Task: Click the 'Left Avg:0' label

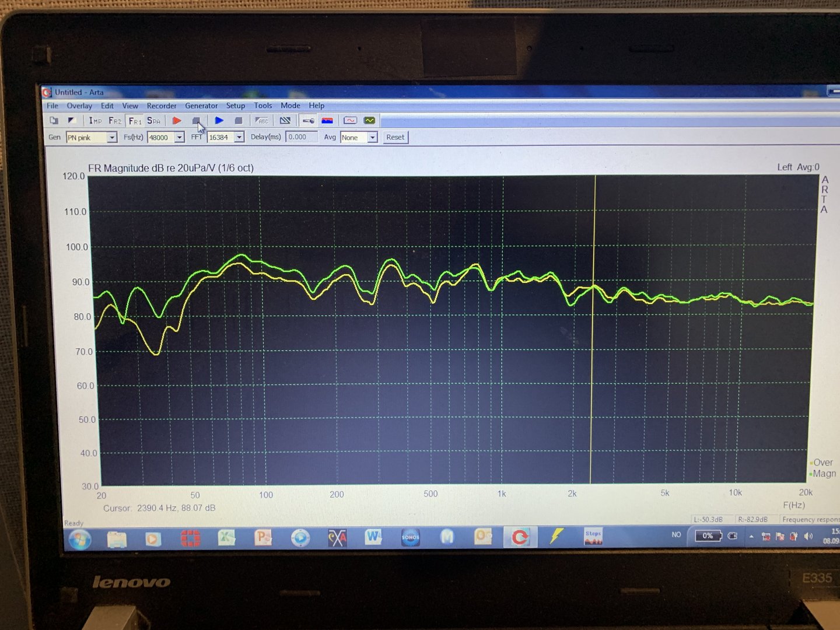Action: (x=798, y=167)
